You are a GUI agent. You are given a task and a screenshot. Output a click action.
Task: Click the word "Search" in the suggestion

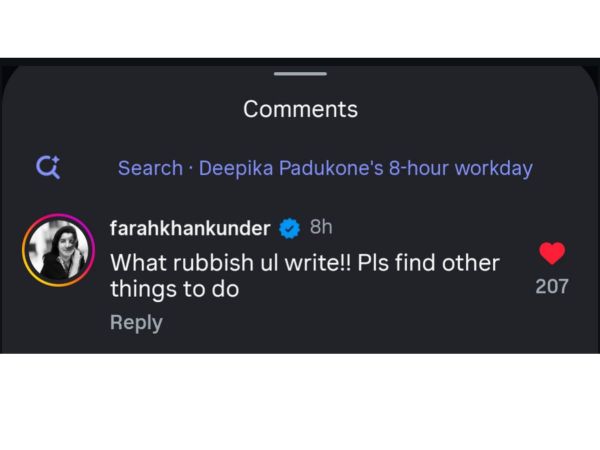(x=150, y=168)
